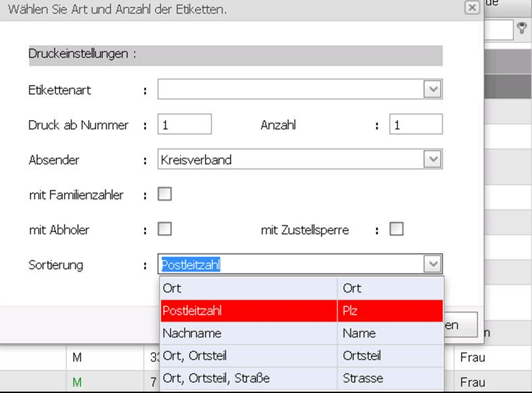Click the Kreisverband Absender field
Viewport: 532px width, 393px height.
[x=291, y=160]
